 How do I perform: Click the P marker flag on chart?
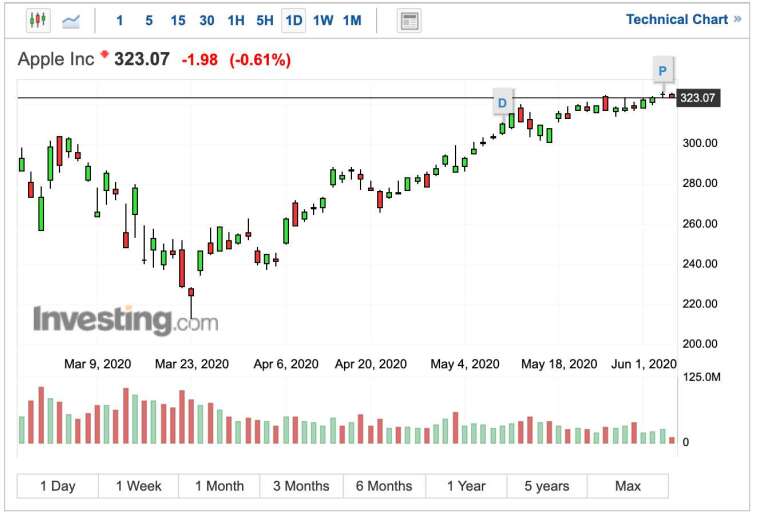coord(663,71)
